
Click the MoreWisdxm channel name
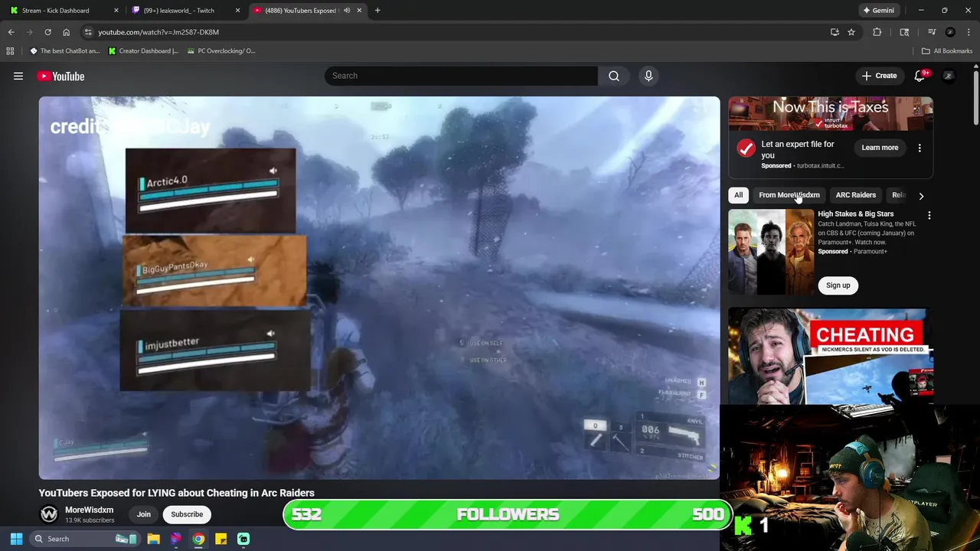(x=89, y=510)
